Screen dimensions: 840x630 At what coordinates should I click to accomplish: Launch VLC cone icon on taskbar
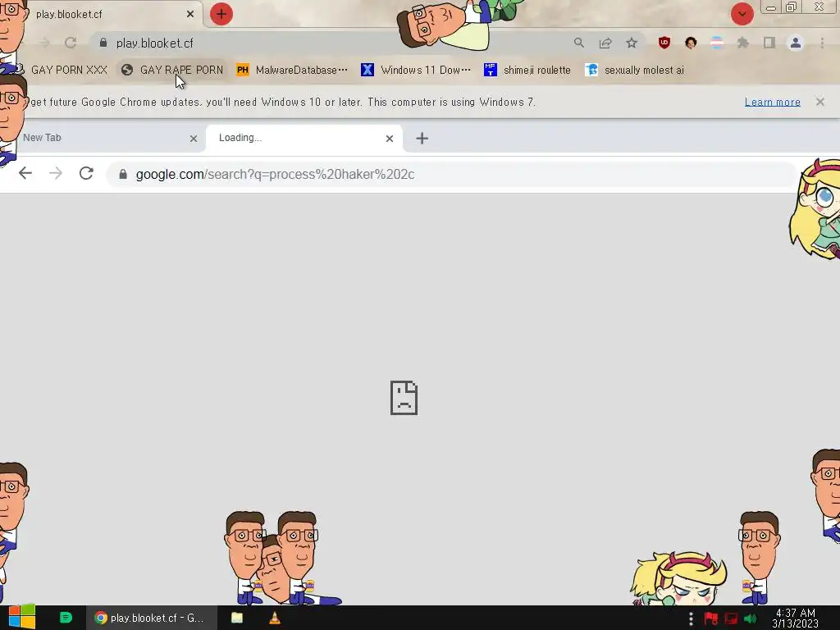click(275, 618)
